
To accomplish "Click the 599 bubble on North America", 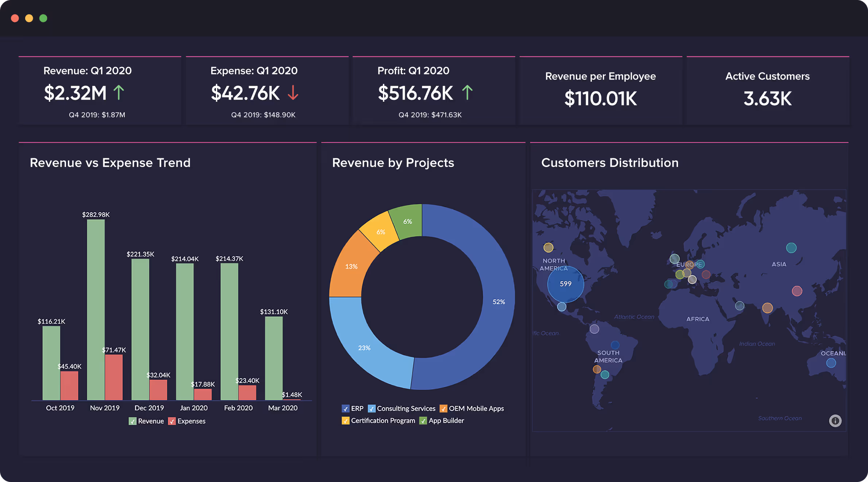I will pyautogui.click(x=565, y=284).
